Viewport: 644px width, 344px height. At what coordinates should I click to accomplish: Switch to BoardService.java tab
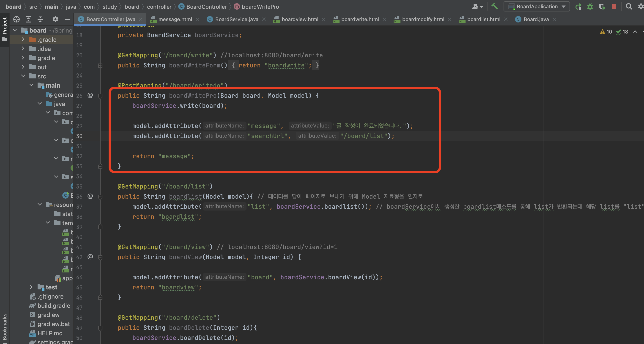(236, 19)
